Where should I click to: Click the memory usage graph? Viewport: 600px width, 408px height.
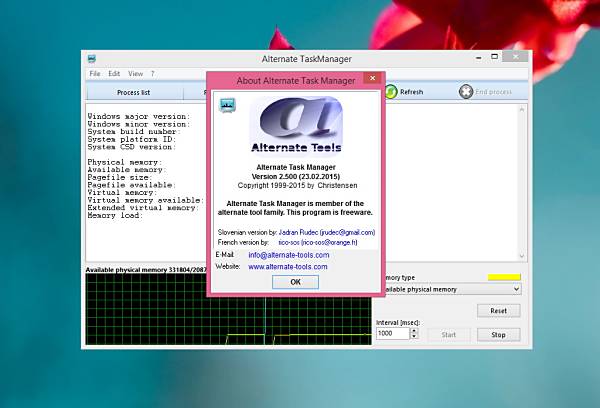click(x=228, y=309)
